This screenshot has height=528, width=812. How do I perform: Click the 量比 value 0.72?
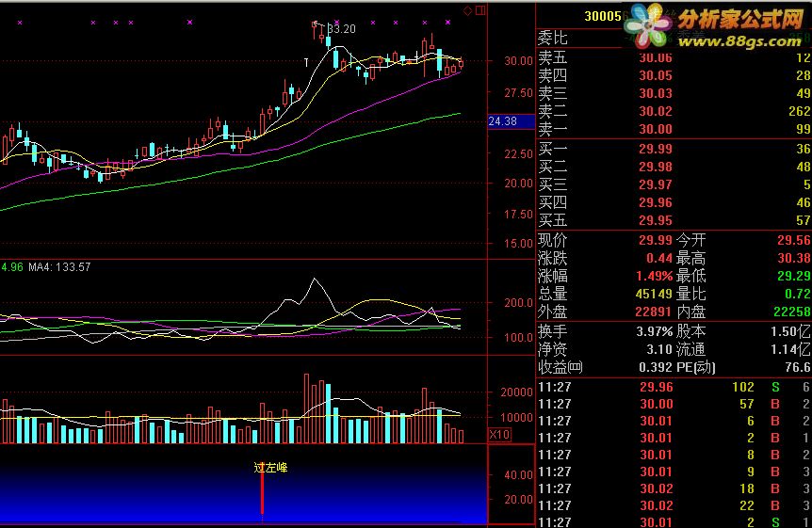click(798, 294)
